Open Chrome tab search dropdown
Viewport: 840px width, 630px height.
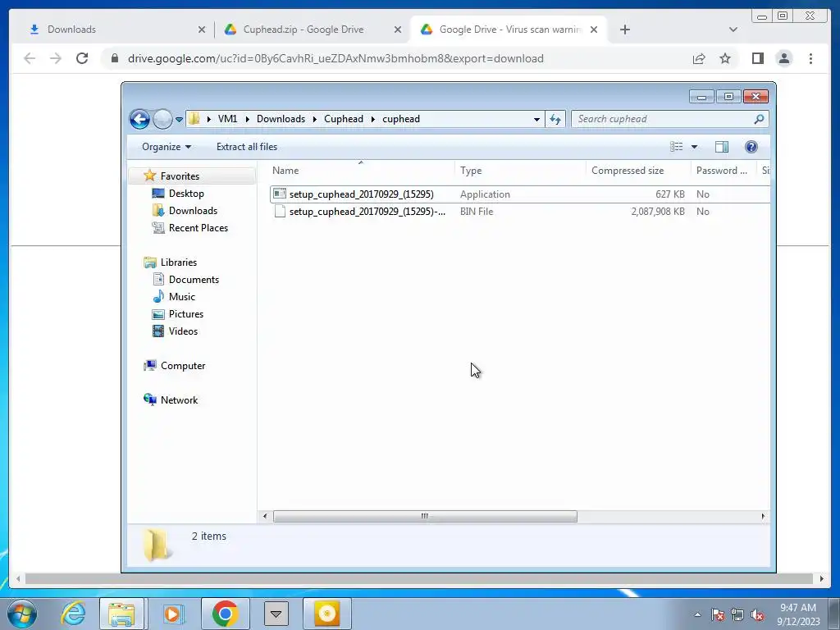click(733, 30)
